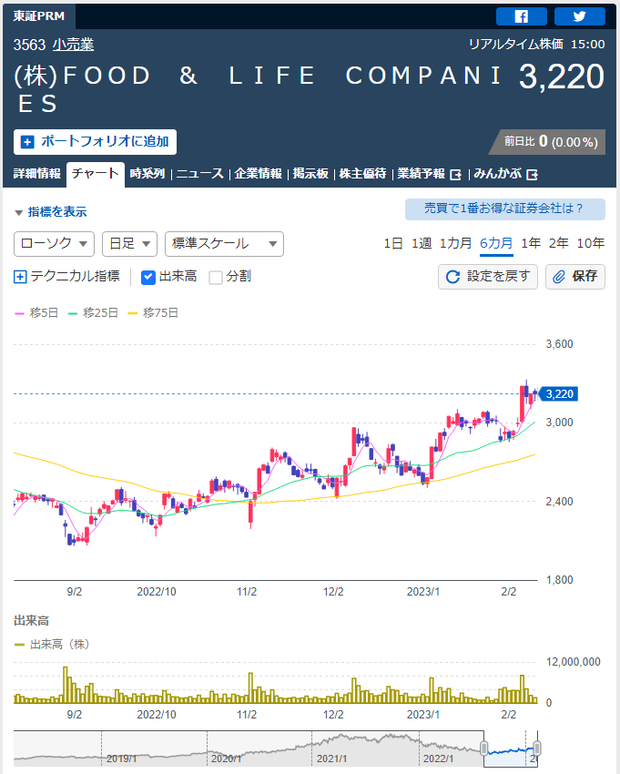Click the external link icon next to みんかぶ
Screen dimensions: 620x774
coord(532,174)
